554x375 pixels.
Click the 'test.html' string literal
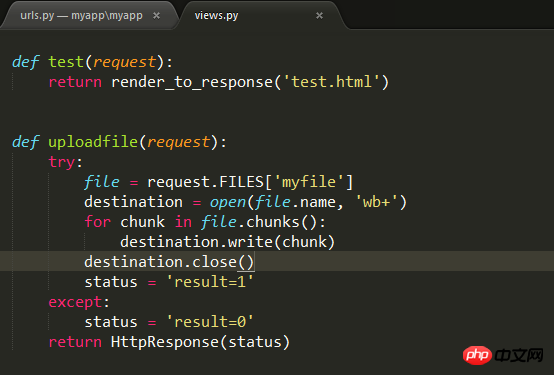(331, 82)
